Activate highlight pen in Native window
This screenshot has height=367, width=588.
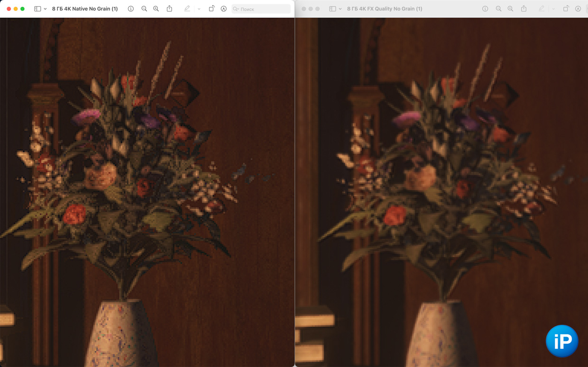187,9
